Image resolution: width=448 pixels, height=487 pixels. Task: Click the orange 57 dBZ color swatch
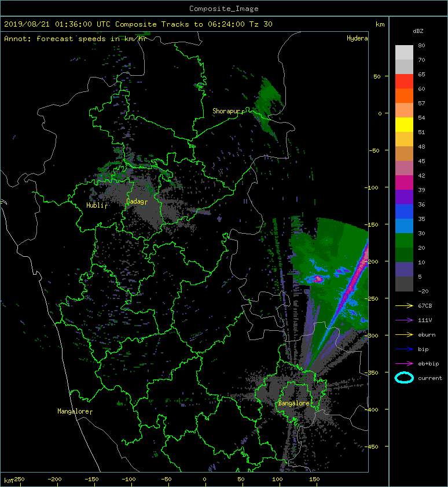point(404,96)
